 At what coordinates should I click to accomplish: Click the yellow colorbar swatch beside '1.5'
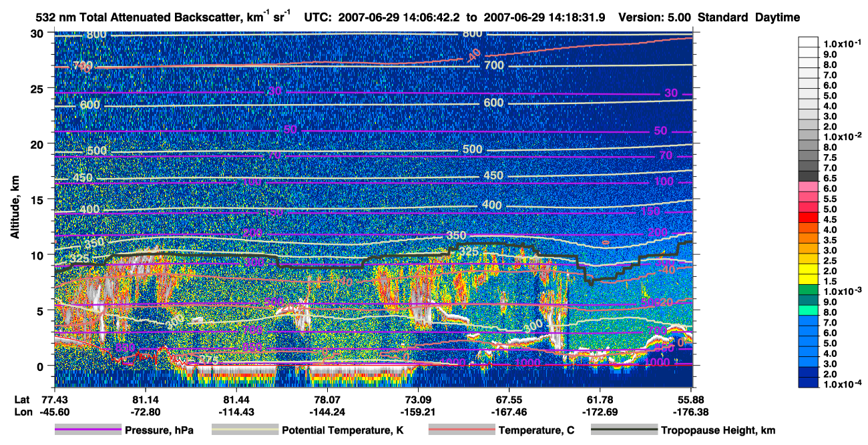click(809, 279)
